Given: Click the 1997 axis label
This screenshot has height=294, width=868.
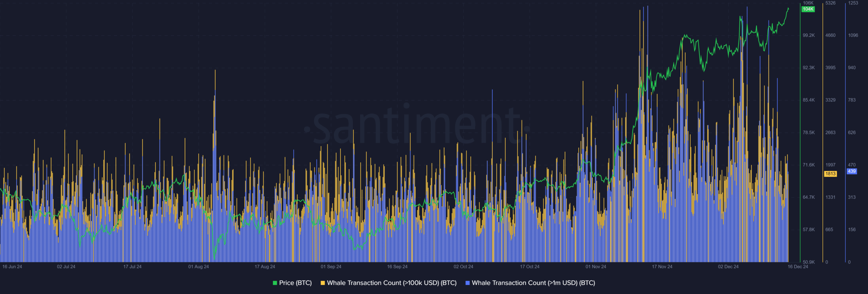Looking at the screenshot, I should [x=830, y=165].
